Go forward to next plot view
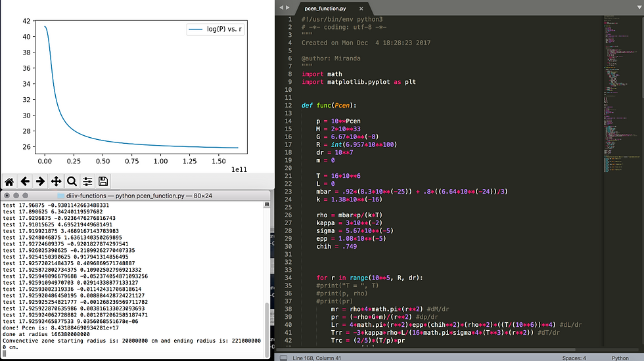This screenshot has height=361, width=644. click(40, 181)
